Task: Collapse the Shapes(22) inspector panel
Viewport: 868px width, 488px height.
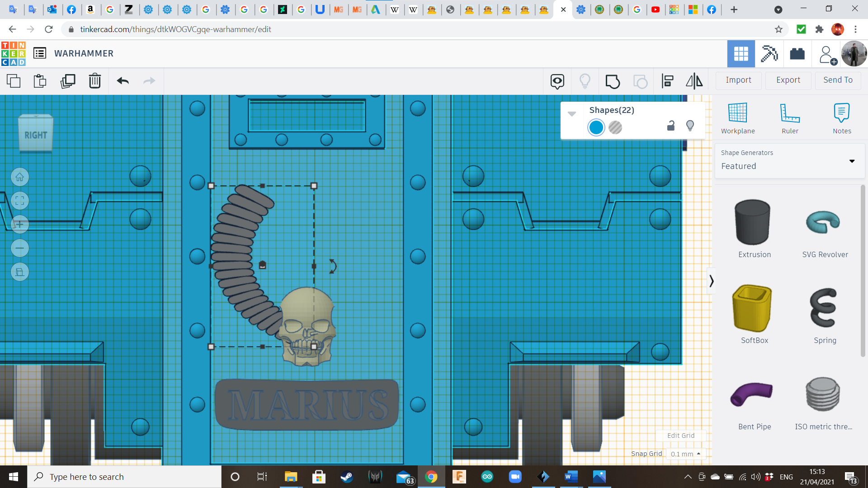Action: pos(572,114)
